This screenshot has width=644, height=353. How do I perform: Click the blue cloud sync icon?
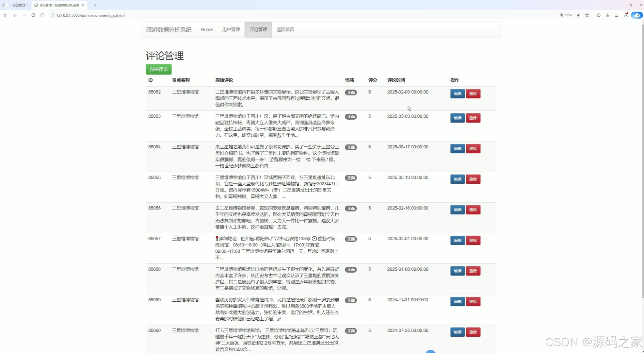636,15
